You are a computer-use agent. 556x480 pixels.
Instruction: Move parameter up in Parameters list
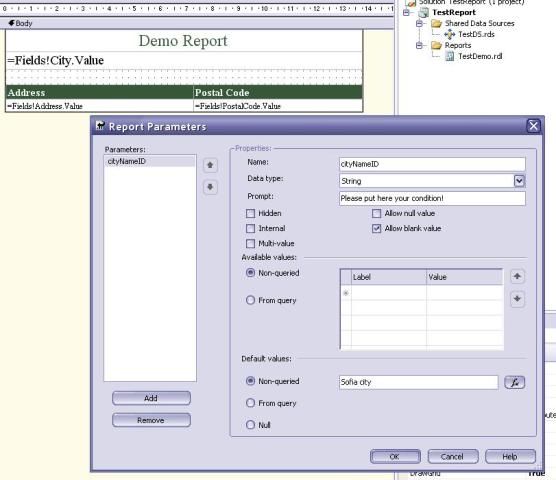click(x=210, y=166)
